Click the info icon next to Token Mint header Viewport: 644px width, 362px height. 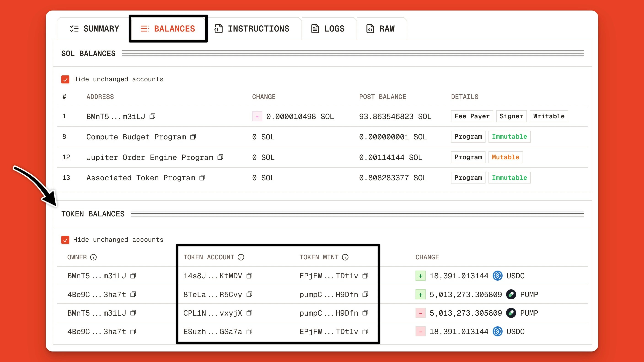pyautogui.click(x=345, y=257)
